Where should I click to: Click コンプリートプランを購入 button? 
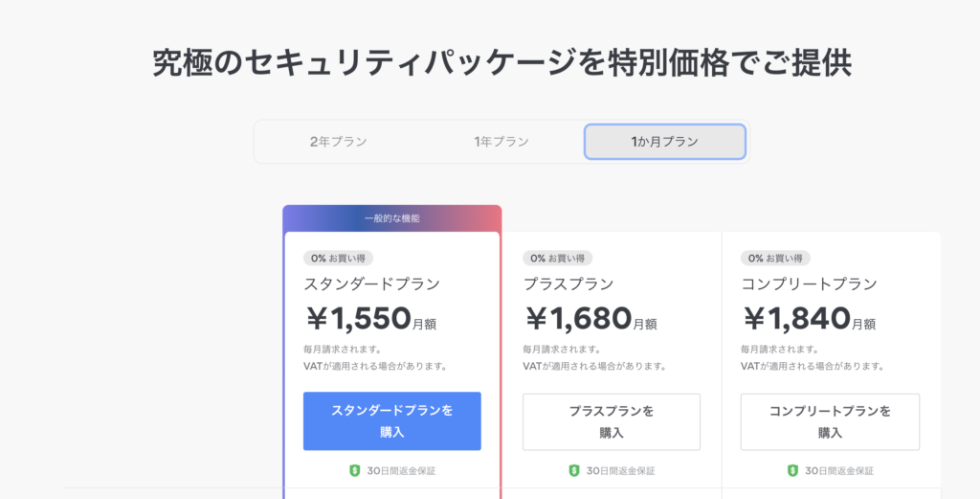tap(830, 421)
